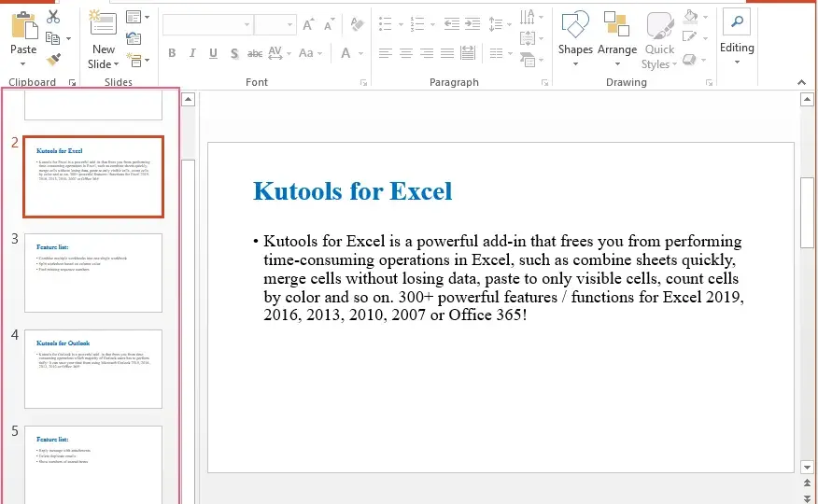
Task: Select slide 3 Feature list thumbnail
Action: pos(93,273)
